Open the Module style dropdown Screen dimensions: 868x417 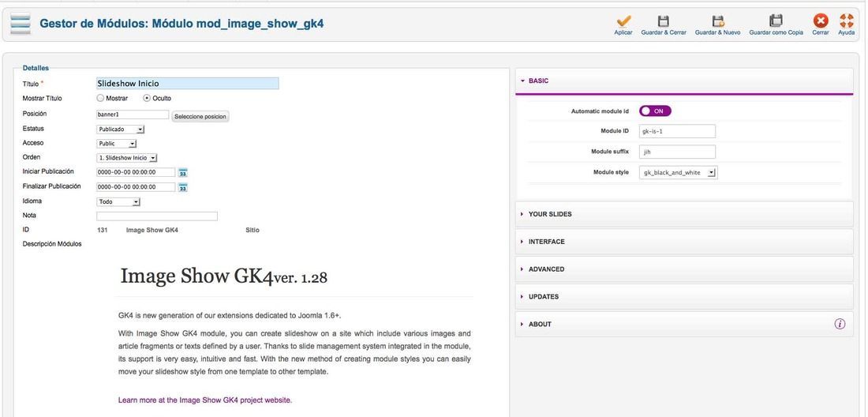[x=679, y=173]
